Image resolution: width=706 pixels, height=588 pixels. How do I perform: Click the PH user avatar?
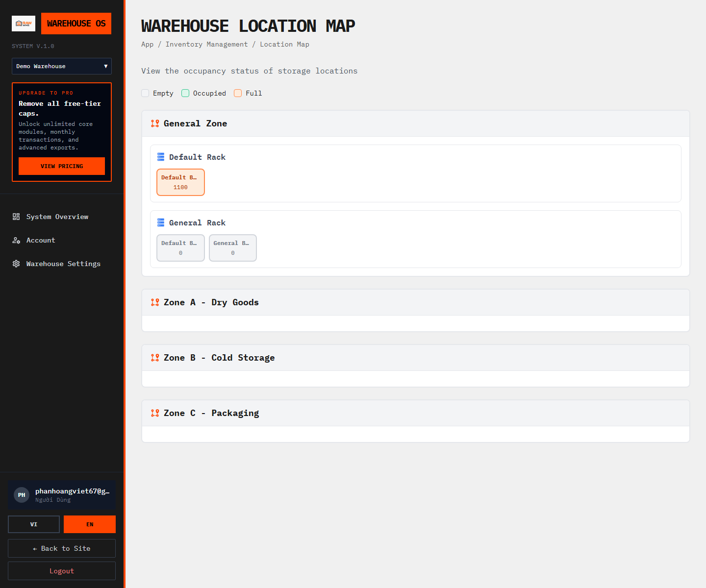click(22, 495)
